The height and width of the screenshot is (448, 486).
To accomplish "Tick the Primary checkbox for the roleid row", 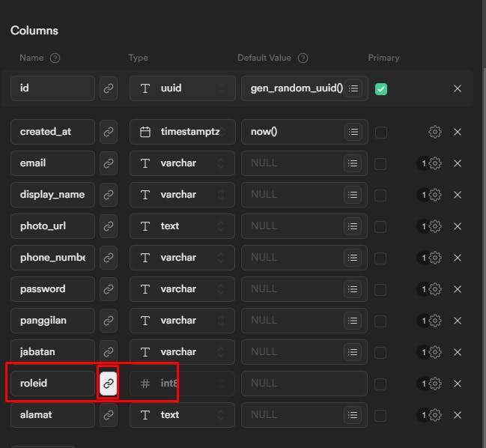I will point(381,384).
